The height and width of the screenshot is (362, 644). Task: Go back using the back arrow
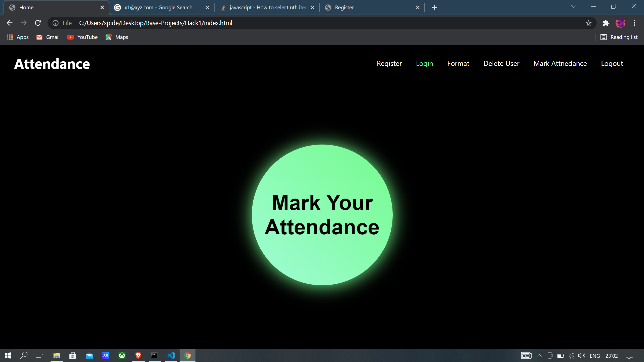(10, 23)
